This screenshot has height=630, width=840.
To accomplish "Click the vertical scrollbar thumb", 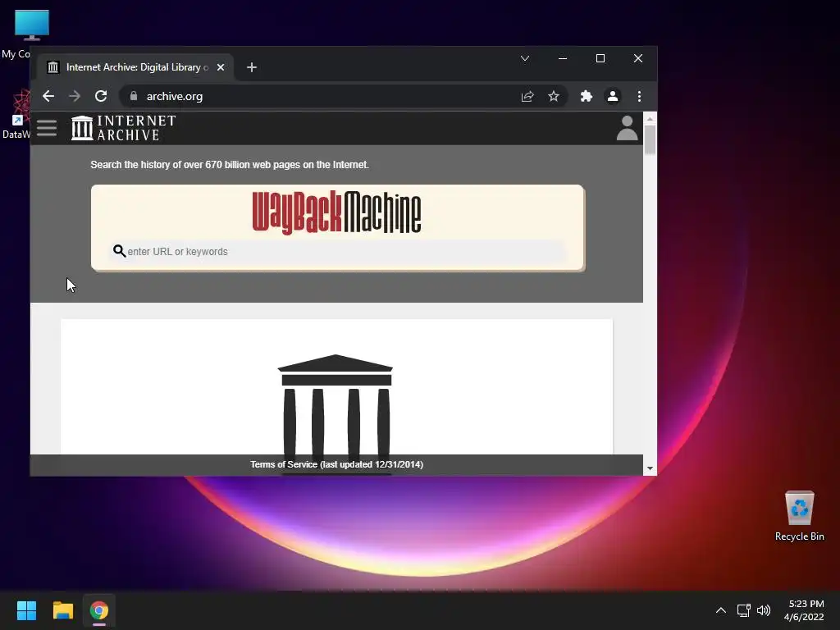I will 650,139.
